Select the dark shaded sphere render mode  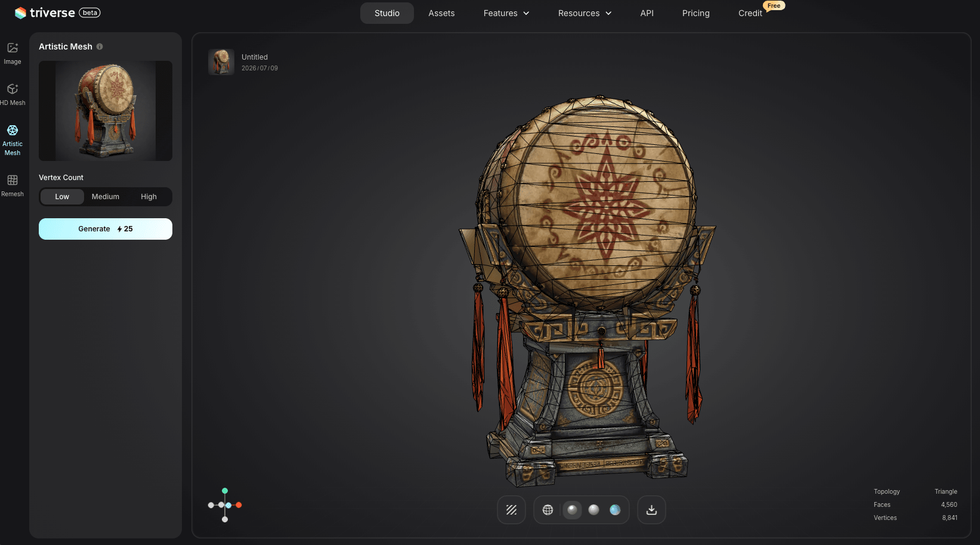tap(572, 510)
